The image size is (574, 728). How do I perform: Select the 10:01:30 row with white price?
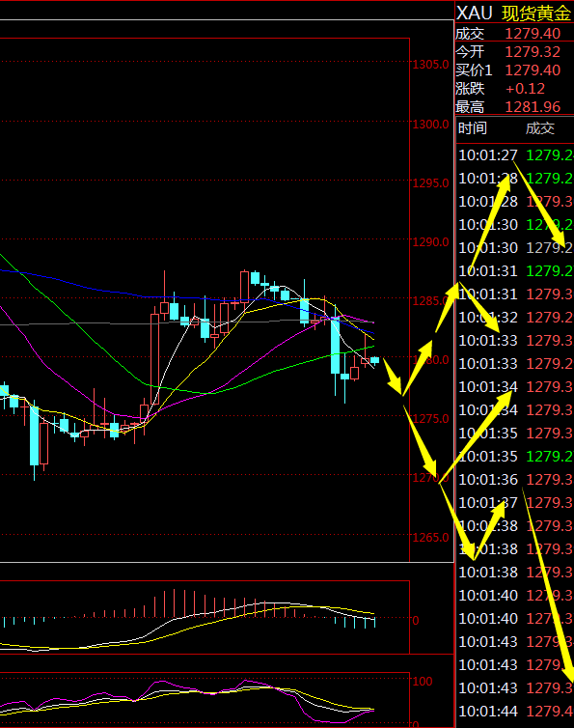[515, 247]
